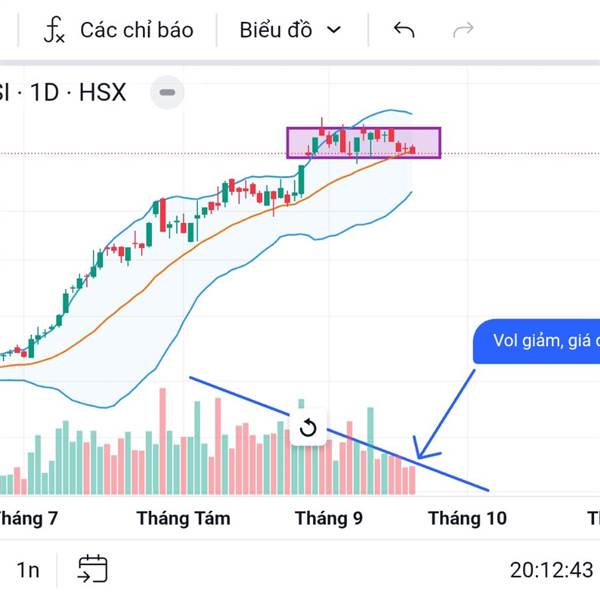Collapse the legend with the minus button

pyautogui.click(x=167, y=93)
